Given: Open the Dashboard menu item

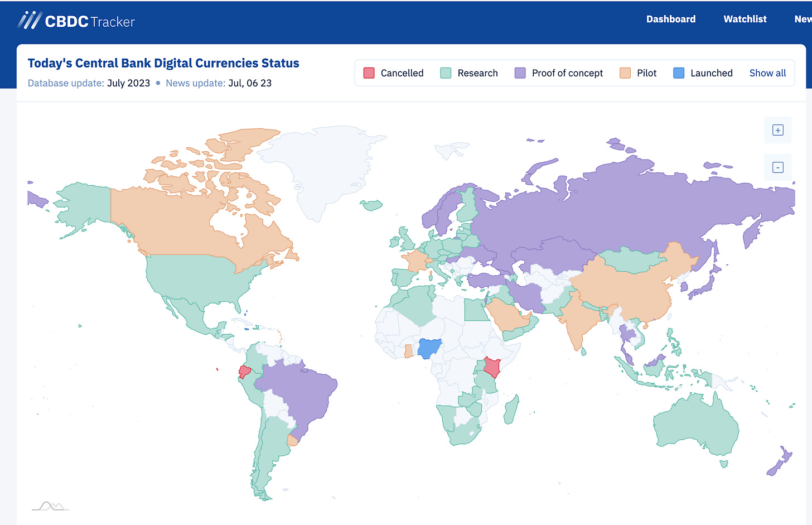Looking at the screenshot, I should 671,19.
